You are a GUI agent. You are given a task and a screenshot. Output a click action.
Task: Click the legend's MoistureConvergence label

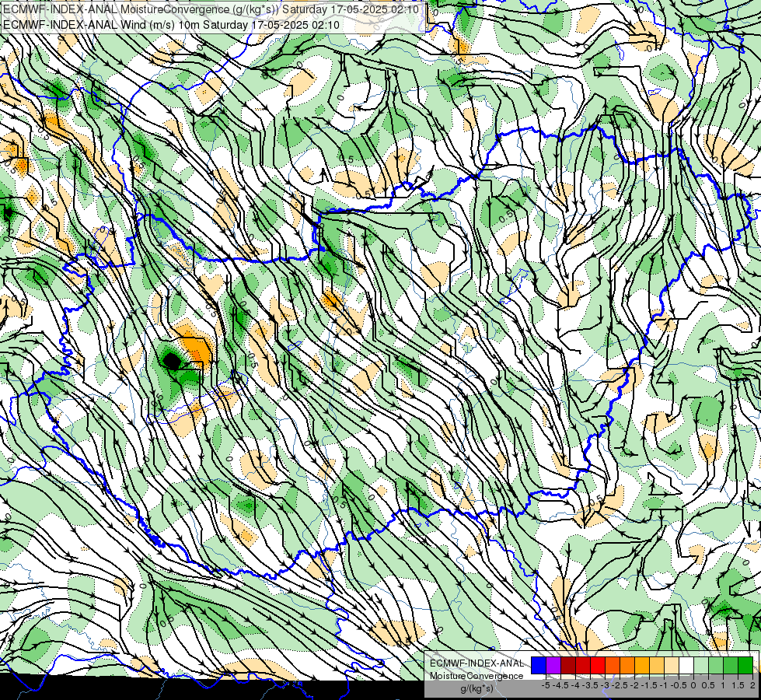[x=476, y=676]
